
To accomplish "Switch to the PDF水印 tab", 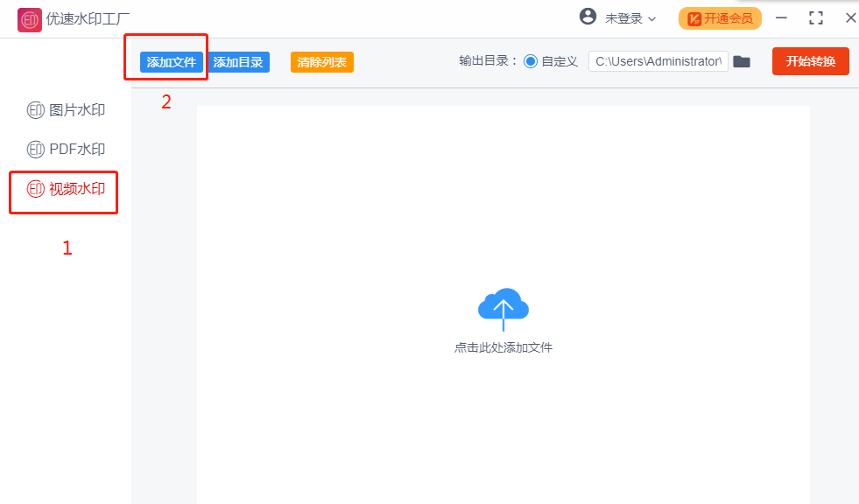I will (67, 150).
